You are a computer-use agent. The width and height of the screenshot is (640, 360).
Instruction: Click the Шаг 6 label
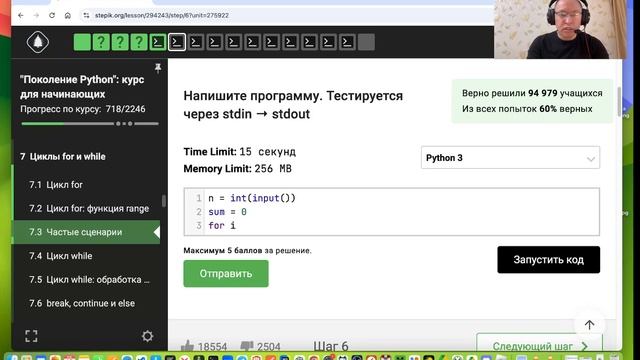point(331,347)
